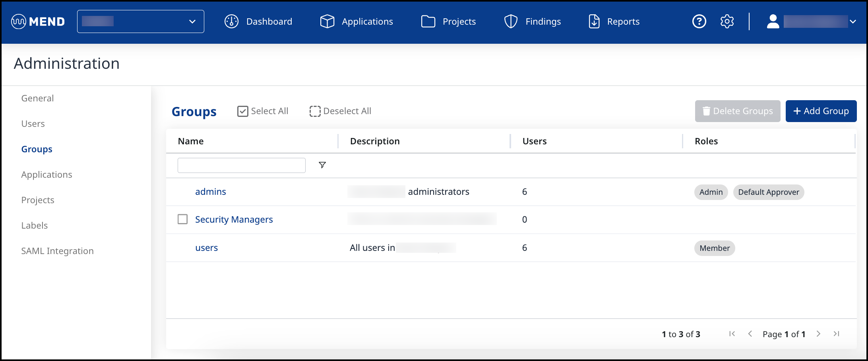Go to the last page arrow
The height and width of the screenshot is (361, 868).
tap(836, 334)
